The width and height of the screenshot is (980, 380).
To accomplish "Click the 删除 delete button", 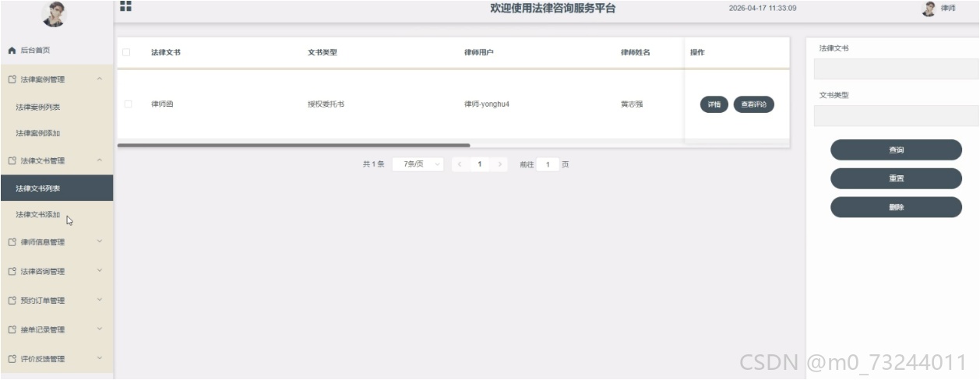I will (x=896, y=207).
